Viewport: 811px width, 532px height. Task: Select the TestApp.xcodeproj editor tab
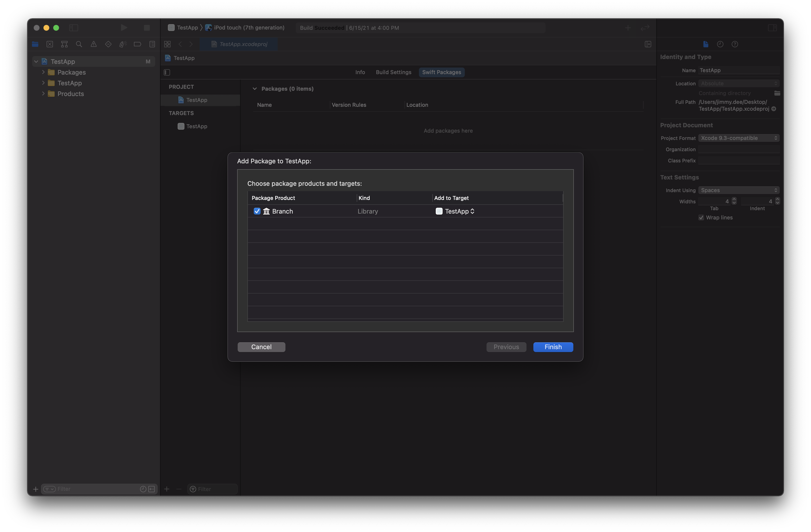[239, 44]
